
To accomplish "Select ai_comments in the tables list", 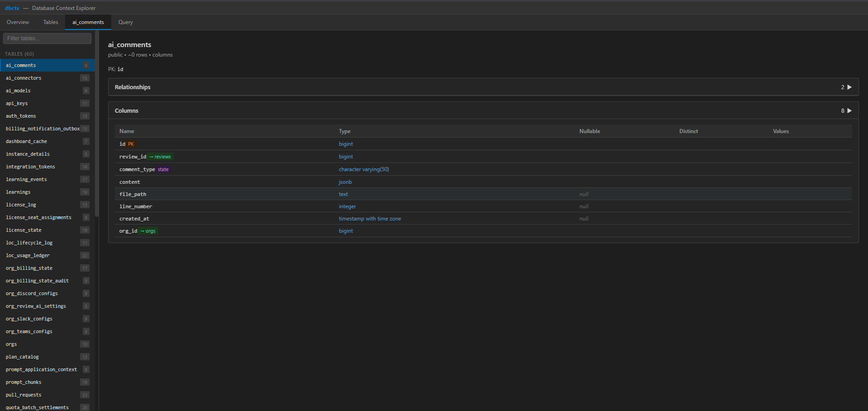I will click(47, 65).
